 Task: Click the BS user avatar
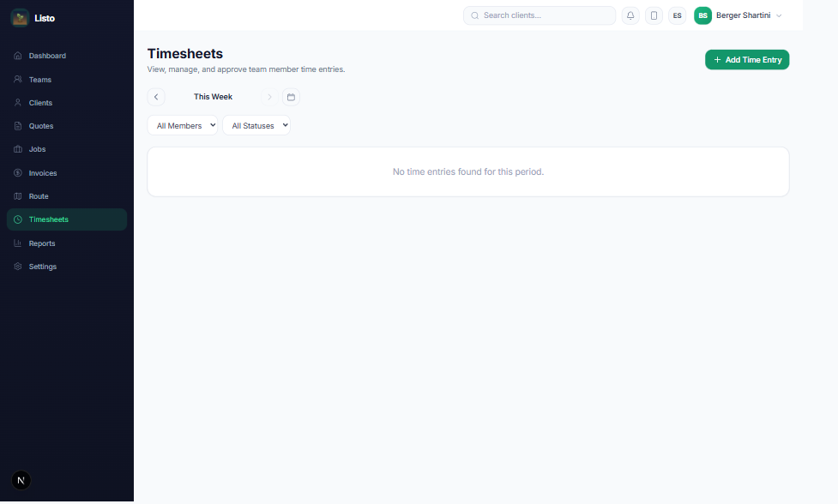pos(702,15)
